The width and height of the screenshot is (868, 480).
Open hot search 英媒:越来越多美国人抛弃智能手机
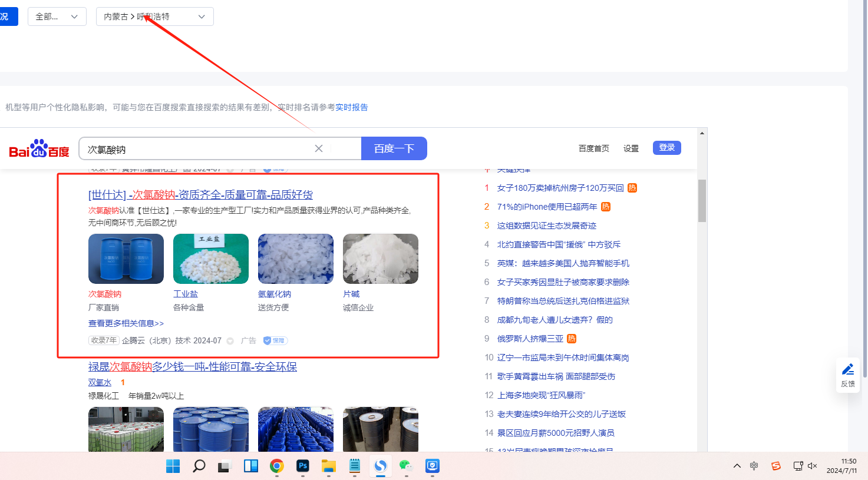click(563, 263)
